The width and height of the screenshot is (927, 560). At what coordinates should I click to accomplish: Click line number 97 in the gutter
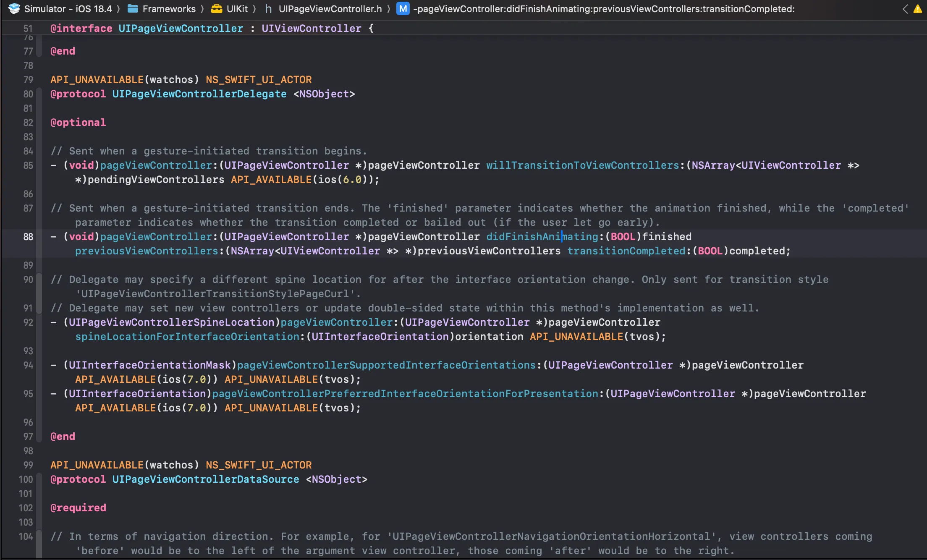coord(28,437)
